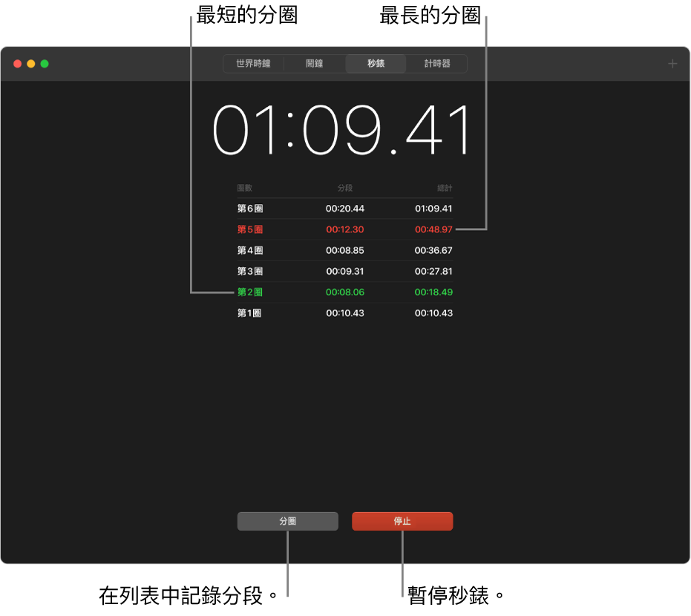The width and height of the screenshot is (691, 616).
Task: Click shortest split time 00:08.06
Action: click(345, 292)
